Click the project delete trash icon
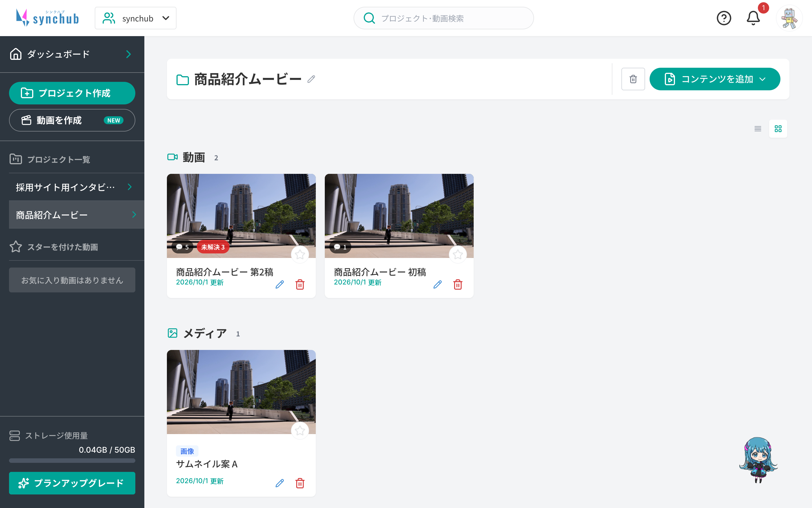Screen dimensions: 812x508 (x=633, y=79)
